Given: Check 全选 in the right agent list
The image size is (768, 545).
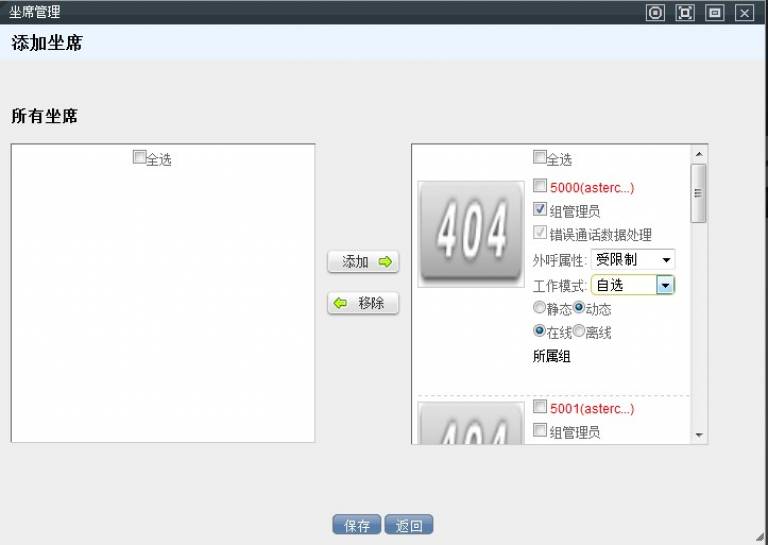Looking at the screenshot, I should (x=540, y=157).
